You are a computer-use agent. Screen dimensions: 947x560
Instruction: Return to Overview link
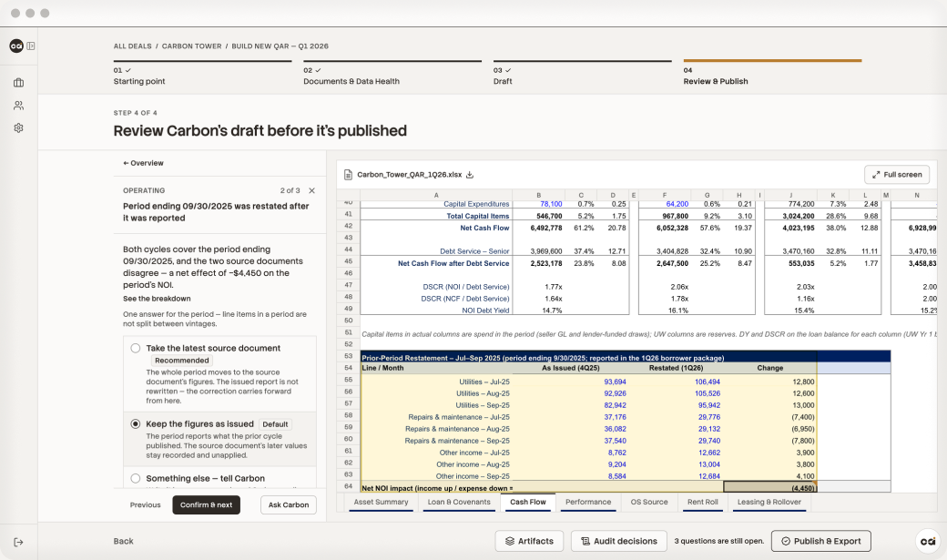click(143, 163)
